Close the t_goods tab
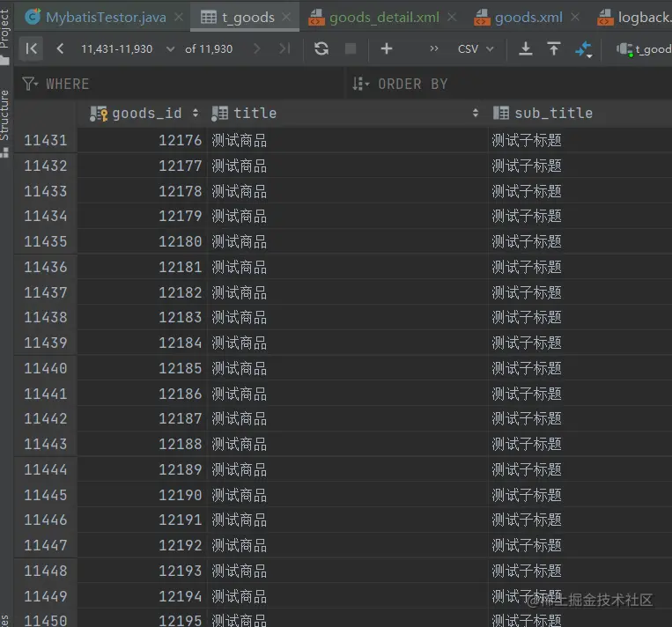The image size is (672, 627). [x=286, y=17]
